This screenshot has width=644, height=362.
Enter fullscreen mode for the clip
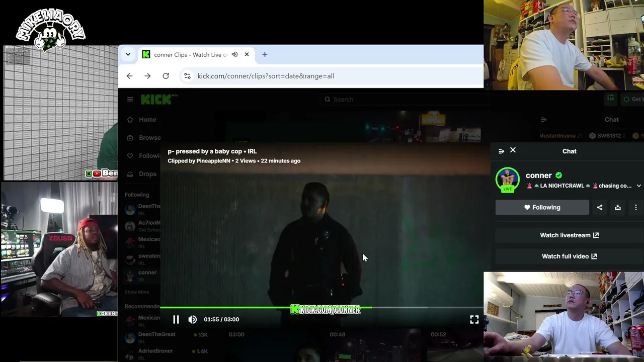pyautogui.click(x=474, y=319)
